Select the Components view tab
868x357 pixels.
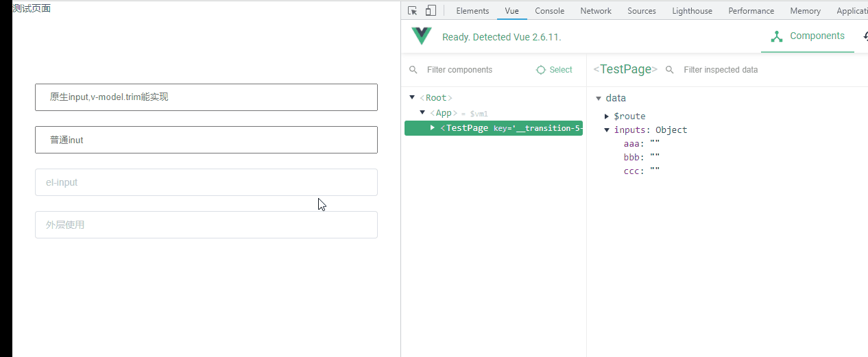point(808,36)
